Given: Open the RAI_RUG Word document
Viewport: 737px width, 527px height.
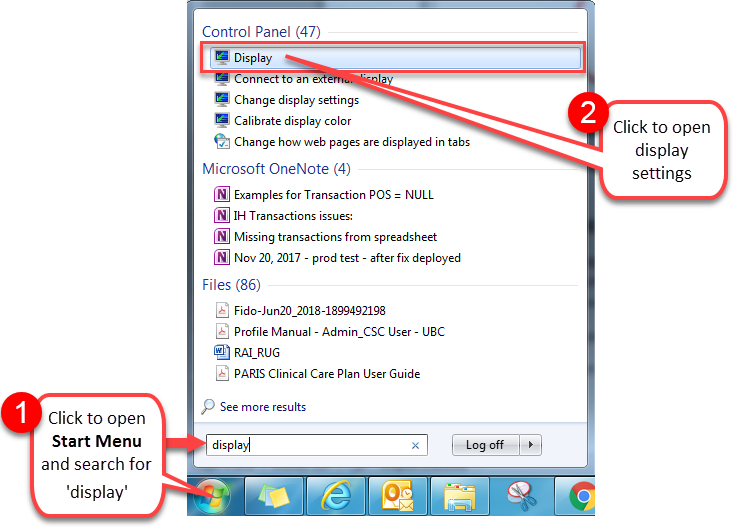Looking at the screenshot, I should coord(256,352).
